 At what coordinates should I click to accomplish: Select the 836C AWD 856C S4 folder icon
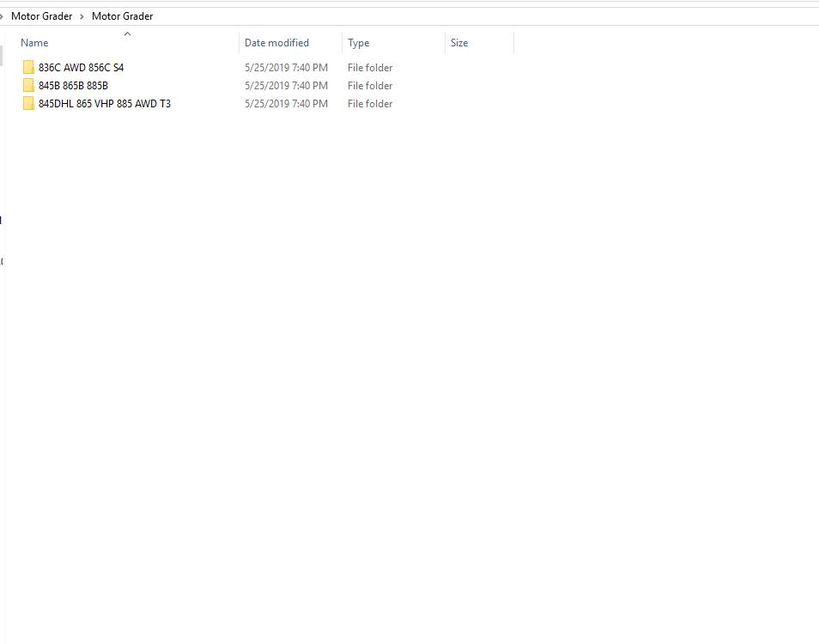[28, 67]
